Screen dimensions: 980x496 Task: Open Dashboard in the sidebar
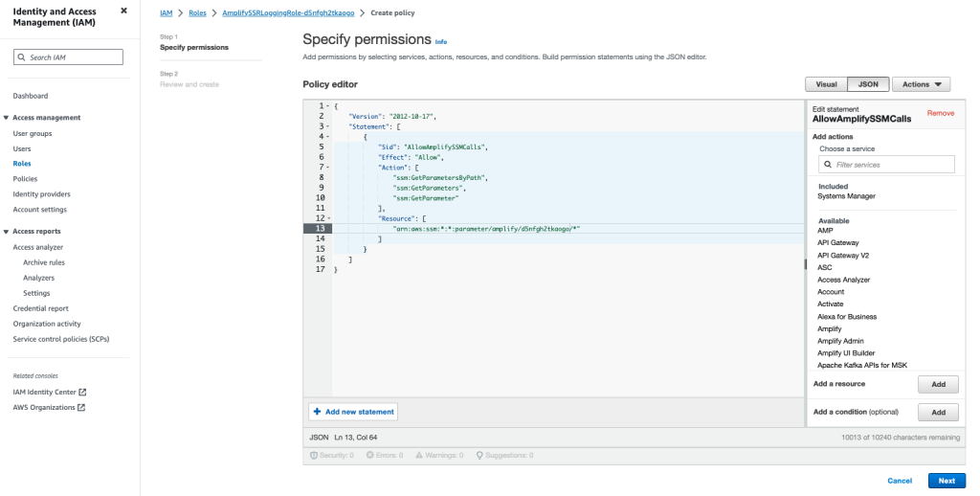point(30,96)
